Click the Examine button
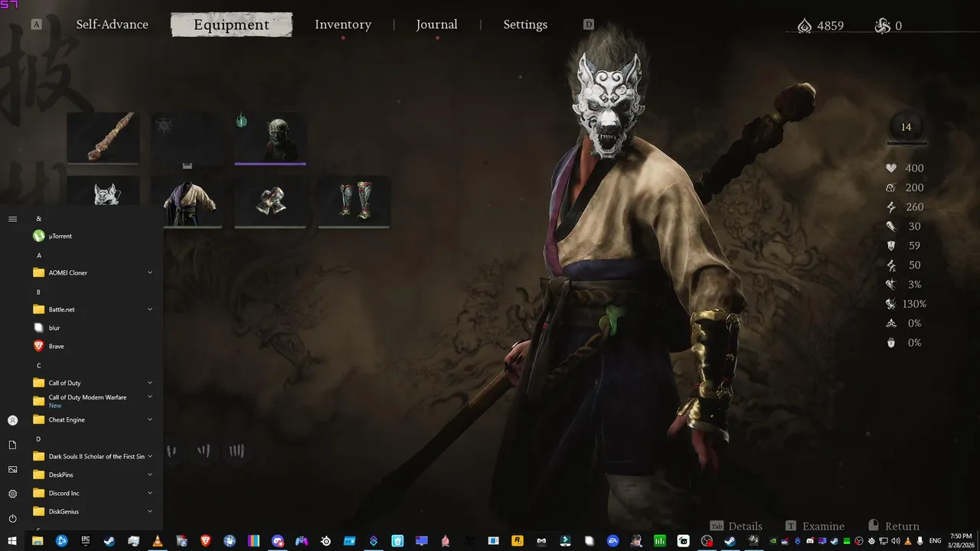This screenshot has width=980, height=551. click(x=815, y=526)
